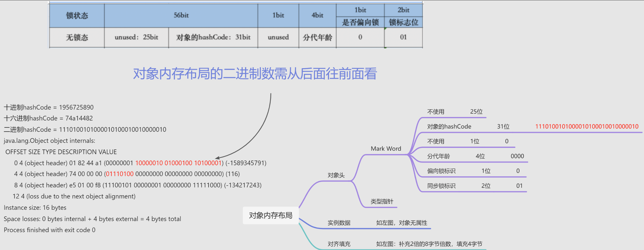Select the 56bit header cell
Viewport: 644px width, 250px height.
181,15
